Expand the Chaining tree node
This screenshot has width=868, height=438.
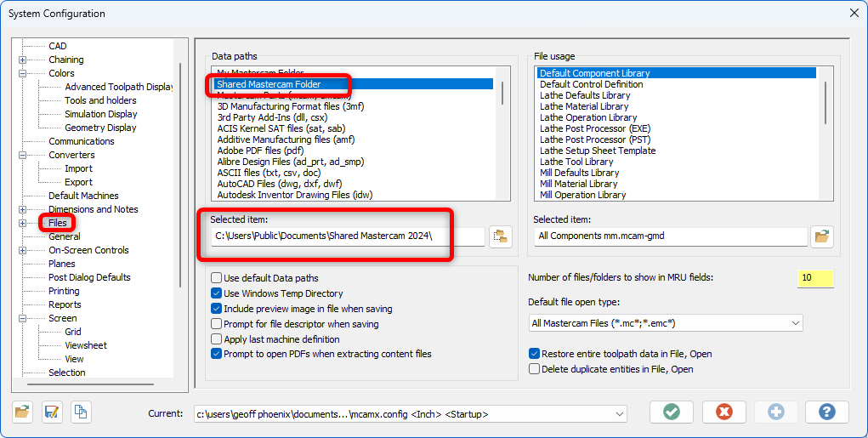(x=22, y=60)
